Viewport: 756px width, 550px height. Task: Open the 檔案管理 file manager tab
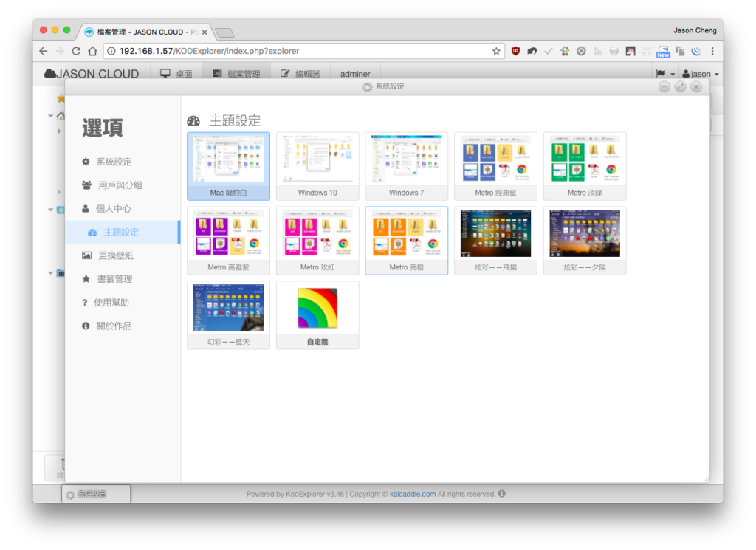click(x=236, y=73)
